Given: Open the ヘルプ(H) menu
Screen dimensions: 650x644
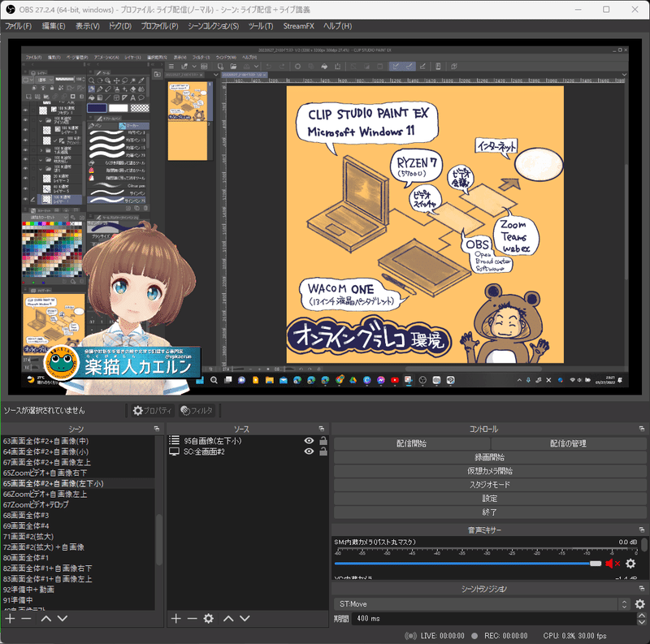Looking at the screenshot, I should click(338, 26).
